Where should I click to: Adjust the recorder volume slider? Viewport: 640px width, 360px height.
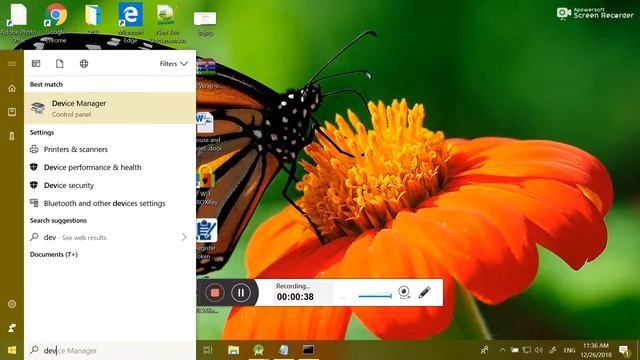tap(375, 296)
